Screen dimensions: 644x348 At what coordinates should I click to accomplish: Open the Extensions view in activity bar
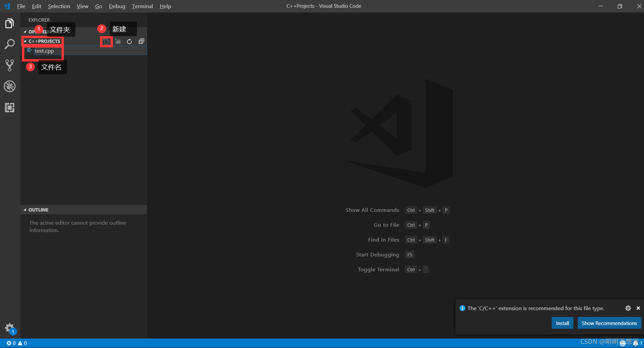click(x=9, y=107)
